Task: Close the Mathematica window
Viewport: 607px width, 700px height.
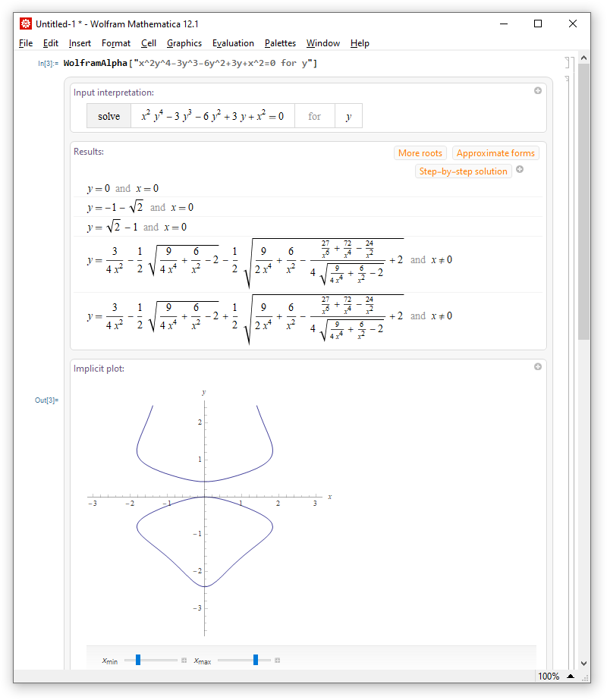Action: tap(573, 24)
